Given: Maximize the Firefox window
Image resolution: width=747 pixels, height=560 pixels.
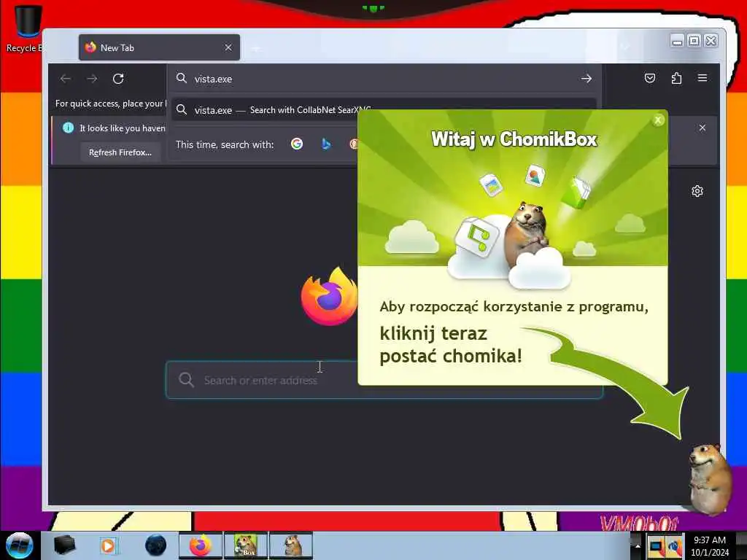Looking at the screenshot, I should (694, 41).
